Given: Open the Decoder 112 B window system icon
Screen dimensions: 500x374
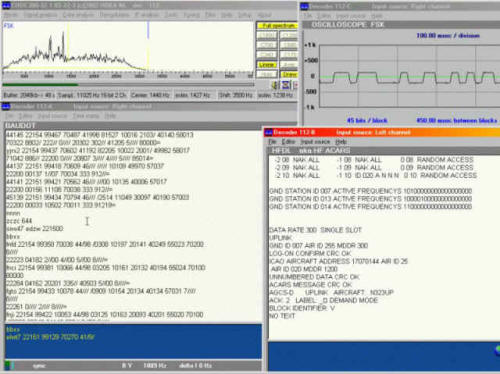Looking at the screenshot, I should pos(269,133).
